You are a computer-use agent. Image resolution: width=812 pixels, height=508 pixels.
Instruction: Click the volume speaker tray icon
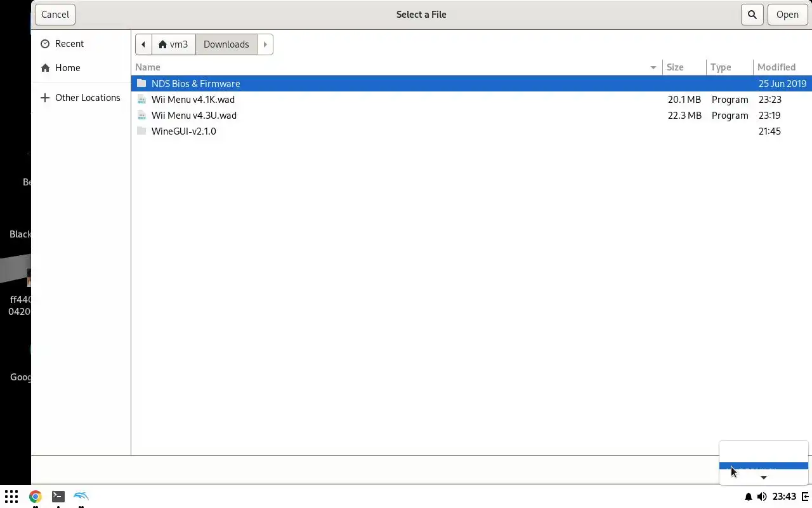coord(762,497)
